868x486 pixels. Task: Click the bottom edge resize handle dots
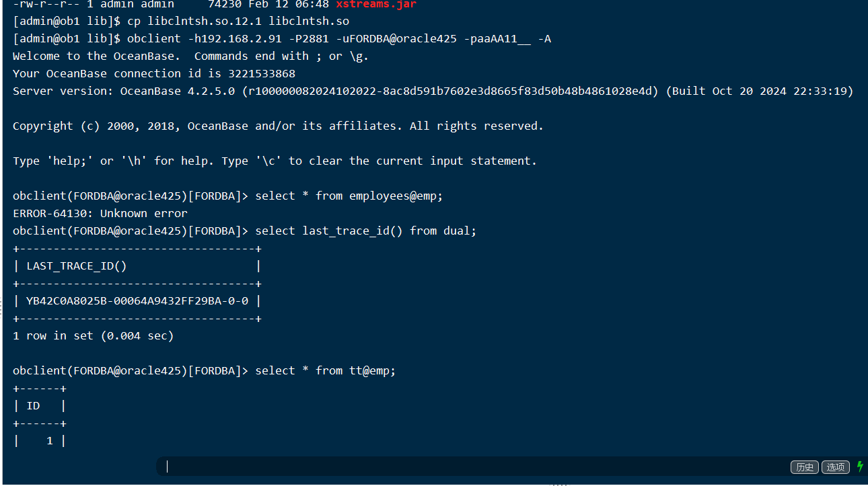coord(558,483)
